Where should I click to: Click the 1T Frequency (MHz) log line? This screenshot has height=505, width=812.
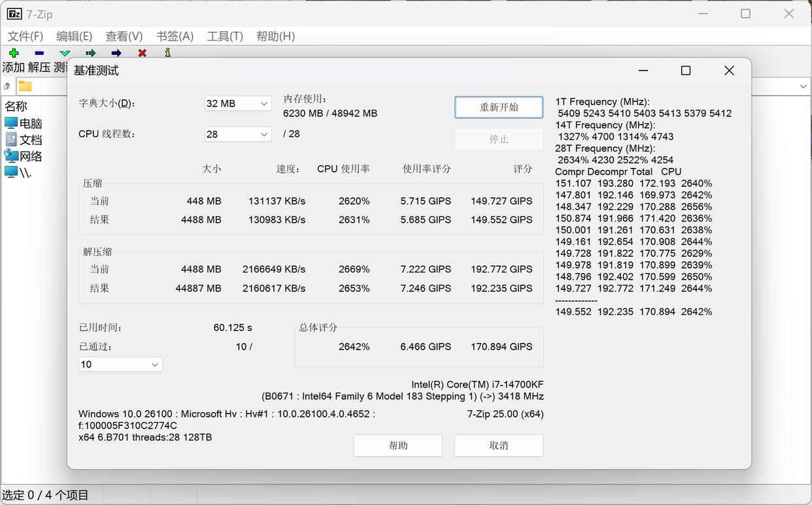[602, 102]
